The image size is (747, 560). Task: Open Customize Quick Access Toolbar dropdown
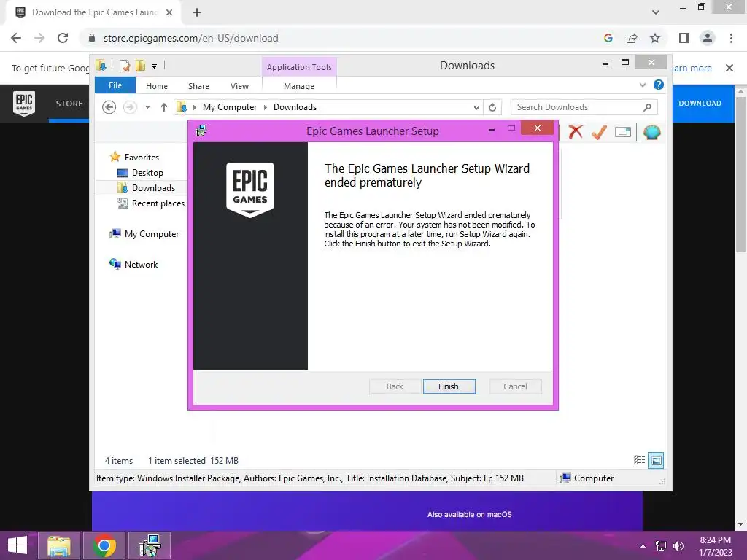click(x=155, y=66)
